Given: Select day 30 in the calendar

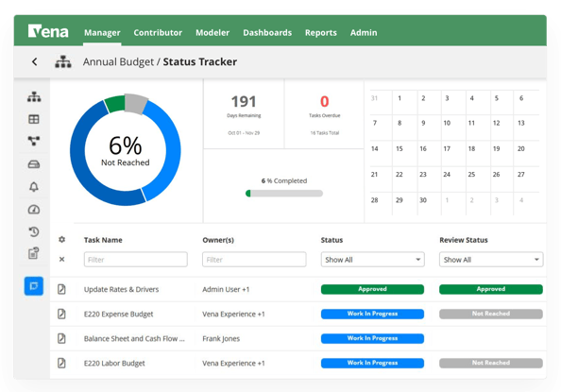Looking at the screenshot, I should pos(423,200).
